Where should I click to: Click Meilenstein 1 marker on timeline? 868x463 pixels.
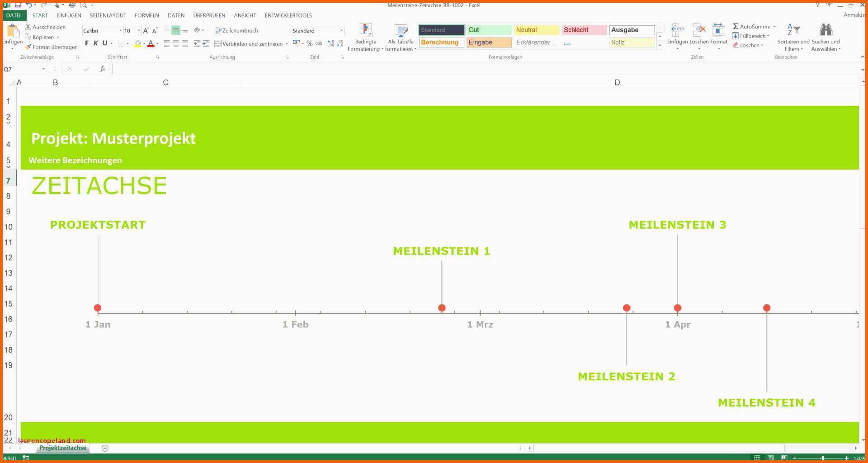[442, 308]
